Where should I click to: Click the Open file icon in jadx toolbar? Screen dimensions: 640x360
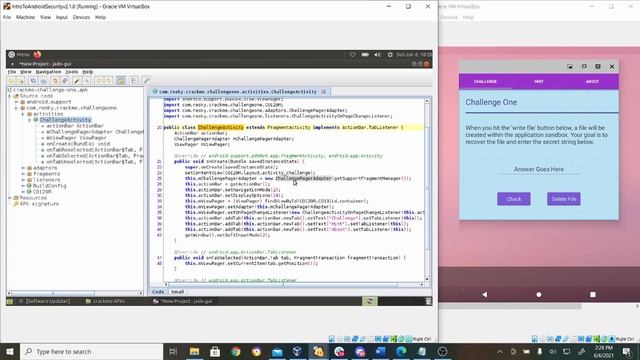pyautogui.click(x=11, y=80)
